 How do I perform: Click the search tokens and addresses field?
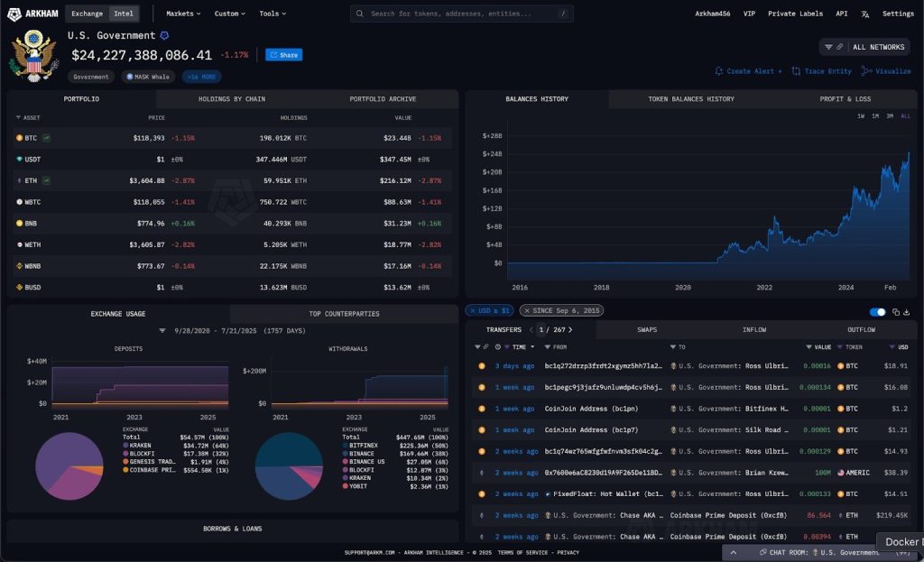[461, 14]
